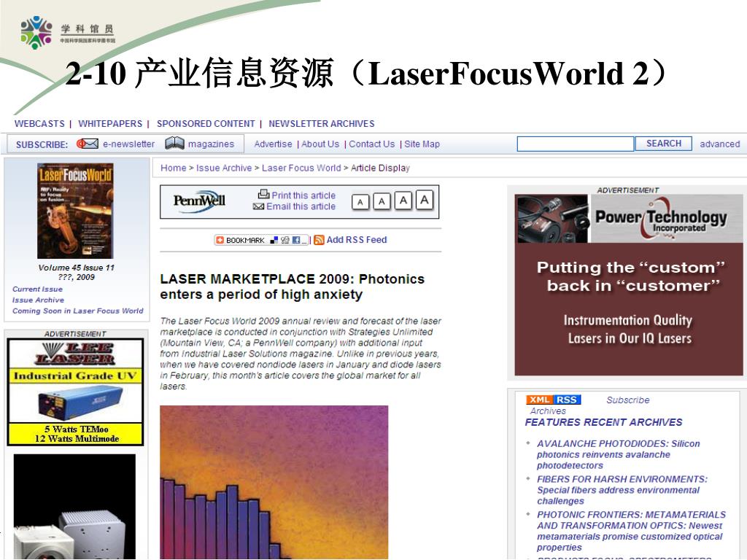
Task: Go to Laser Focus World in the breadcrumb
Action: pos(301,168)
